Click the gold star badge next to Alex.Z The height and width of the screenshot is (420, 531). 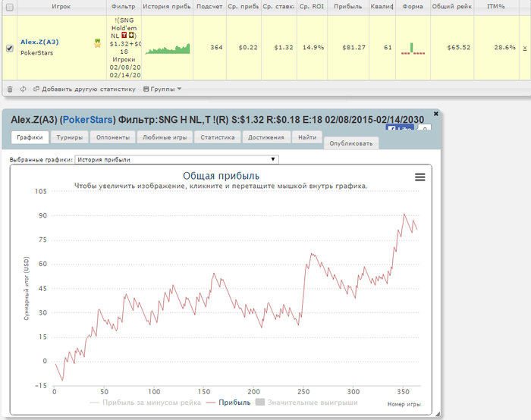(x=97, y=43)
